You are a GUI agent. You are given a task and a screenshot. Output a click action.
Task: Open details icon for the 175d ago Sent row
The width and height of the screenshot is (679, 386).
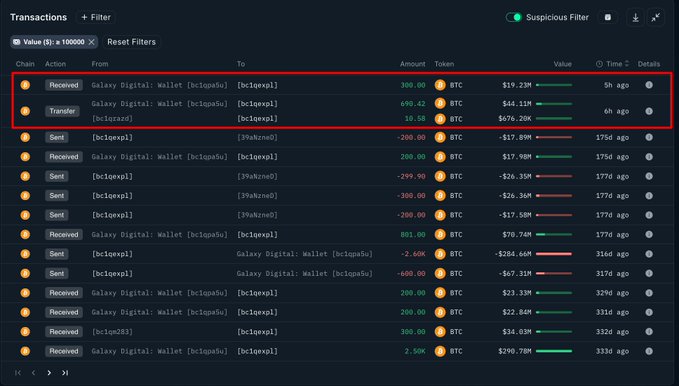click(x=649, y=137)
